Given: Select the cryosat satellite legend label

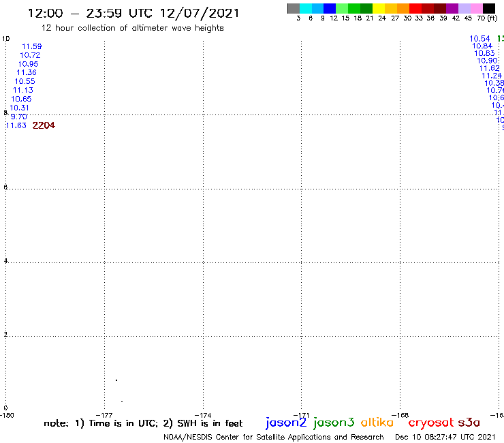Looking at the screenshot, I should (431, 423).
